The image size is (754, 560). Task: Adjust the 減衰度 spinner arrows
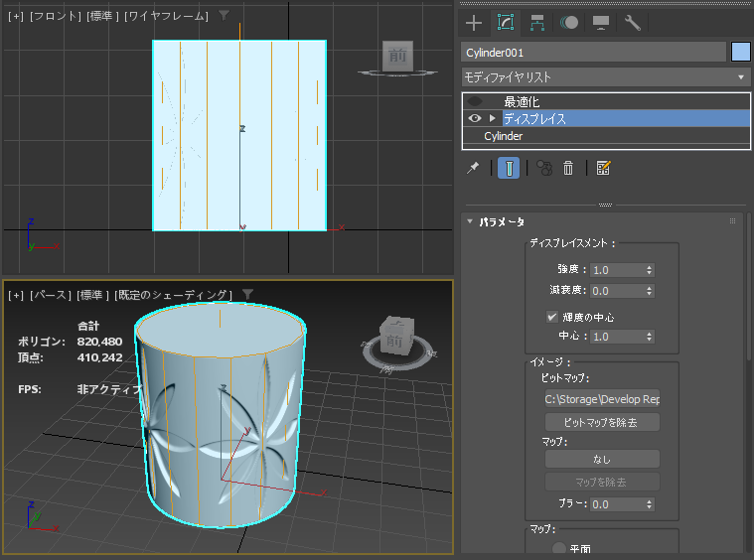point(649,291)
